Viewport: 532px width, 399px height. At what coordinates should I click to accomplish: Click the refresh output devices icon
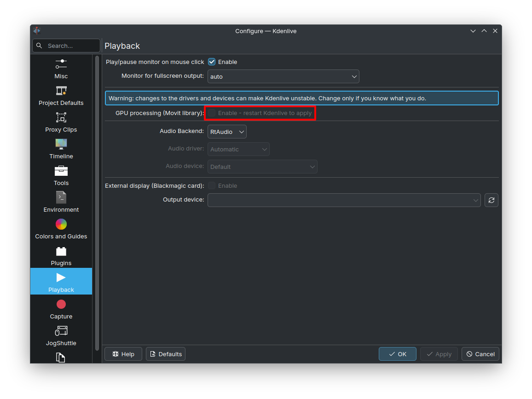[x=492, y=200]
